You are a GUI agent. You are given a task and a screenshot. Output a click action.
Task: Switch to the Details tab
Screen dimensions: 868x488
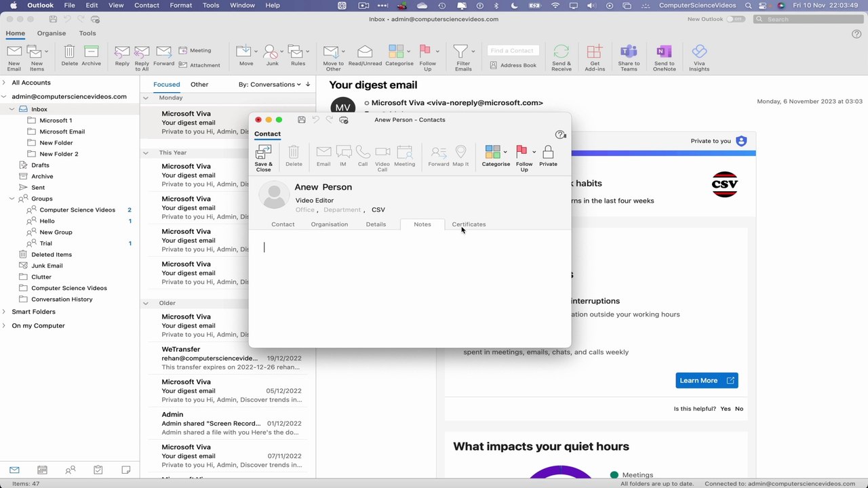(x=376, y=224)
